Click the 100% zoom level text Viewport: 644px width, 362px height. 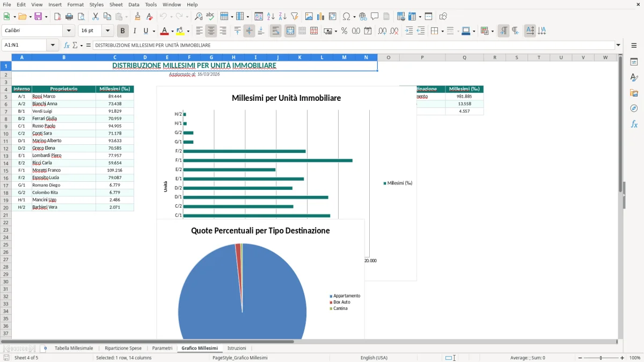[635, 358]
